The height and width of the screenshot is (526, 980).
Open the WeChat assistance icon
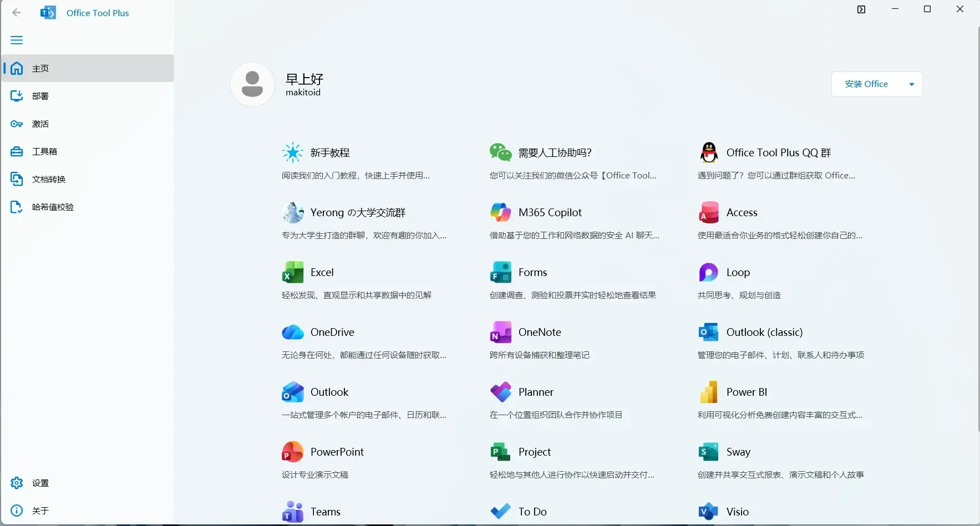pyautogui.click(x=501, y=152)
